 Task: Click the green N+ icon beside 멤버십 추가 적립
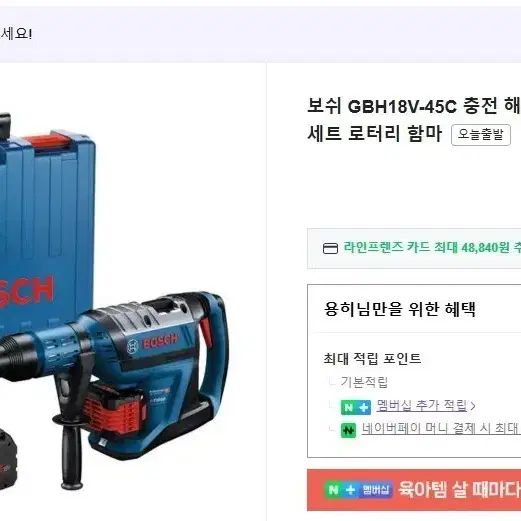[356, 407]
